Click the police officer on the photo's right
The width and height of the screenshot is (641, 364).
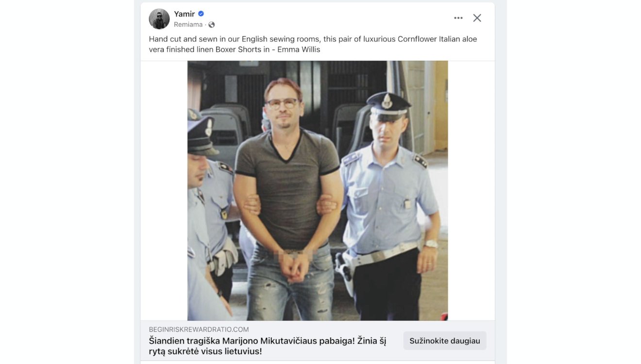click(x=388, y=204)
